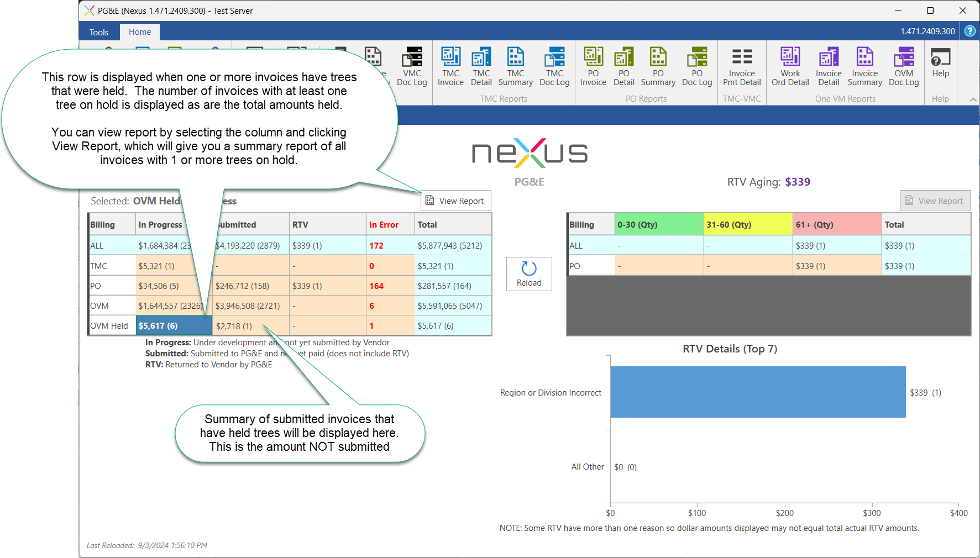
Task: Open the PO Doc Log
Action: (x=697, y=66)
